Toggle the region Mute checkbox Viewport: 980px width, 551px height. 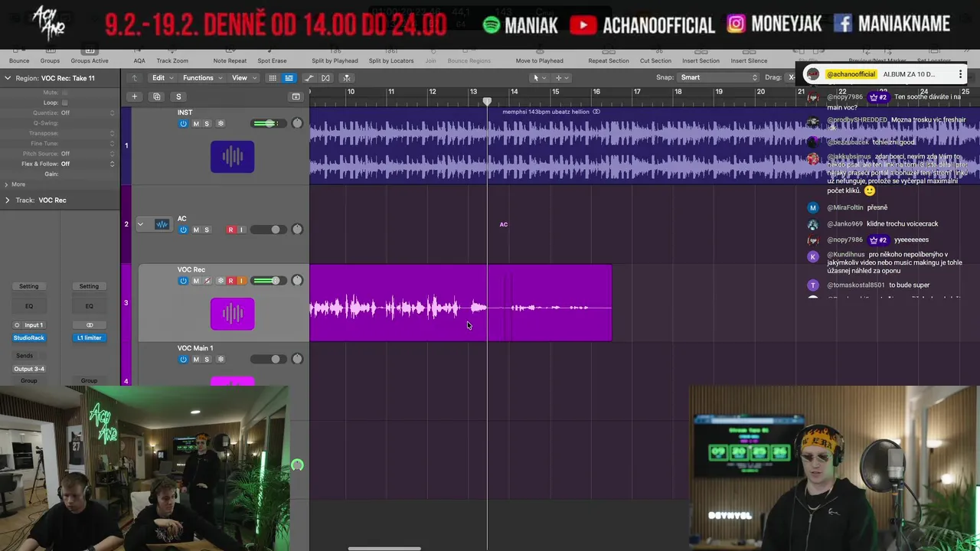pyautogui.click(x=64, y=93)
